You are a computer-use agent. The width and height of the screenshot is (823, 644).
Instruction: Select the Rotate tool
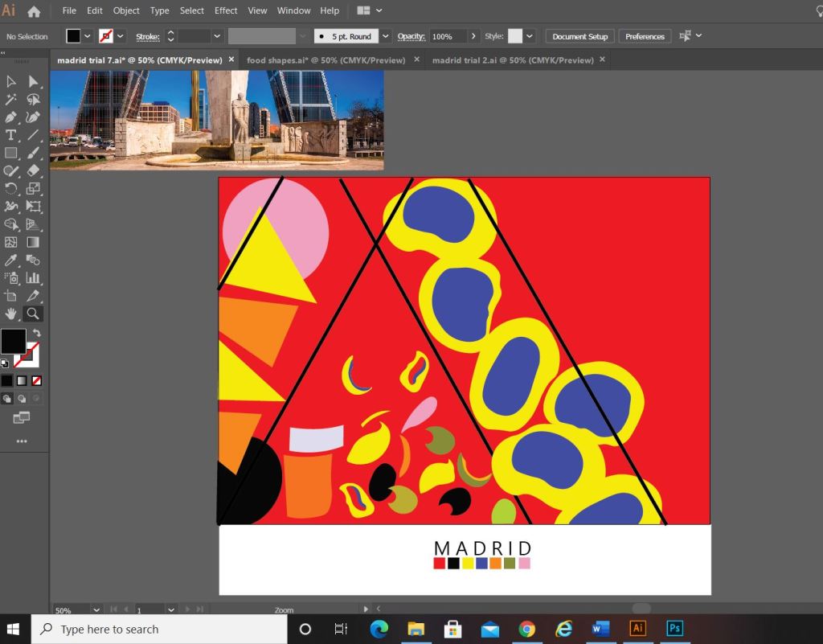tap(11, 189)
